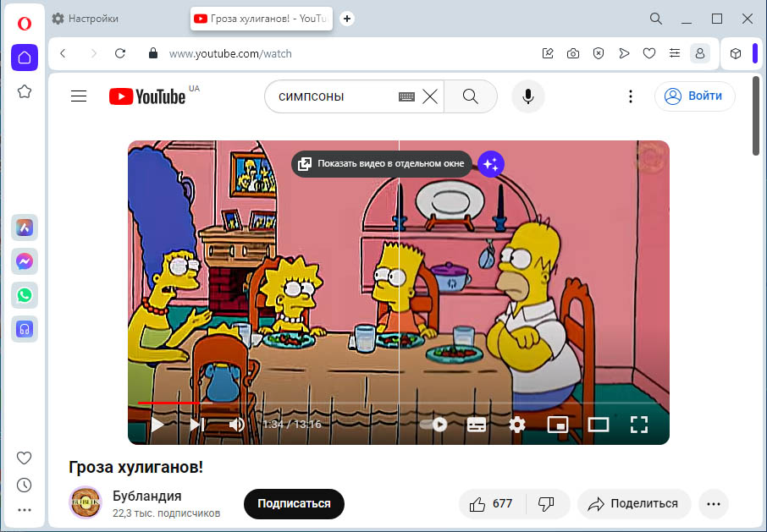This screenshot has height=532, width=767.
Task: Subscribe with the Подписаться button
Action: [x=294, y=503]
